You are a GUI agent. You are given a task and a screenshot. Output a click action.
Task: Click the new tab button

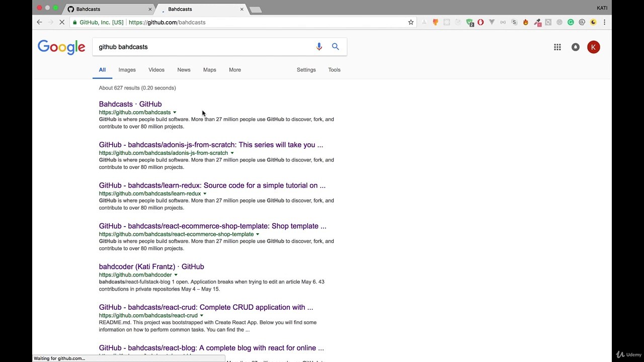pos(256,10)
